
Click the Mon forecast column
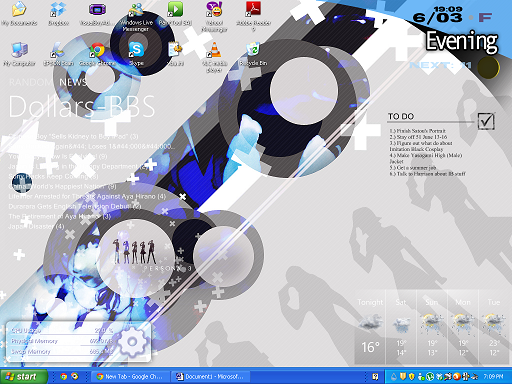click(x=463, y=327)
